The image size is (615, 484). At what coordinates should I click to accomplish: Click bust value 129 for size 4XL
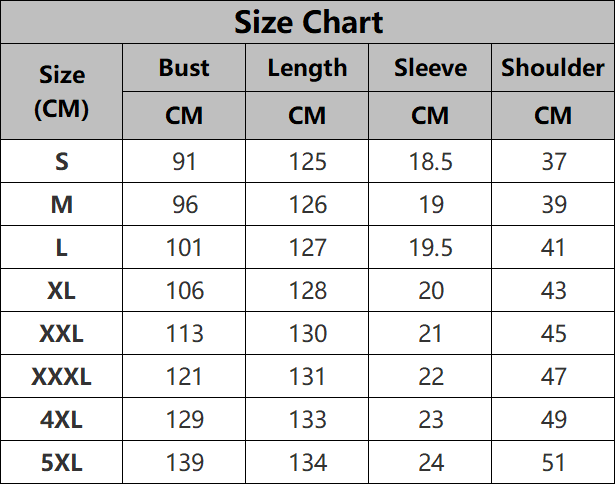pos(185,419)
